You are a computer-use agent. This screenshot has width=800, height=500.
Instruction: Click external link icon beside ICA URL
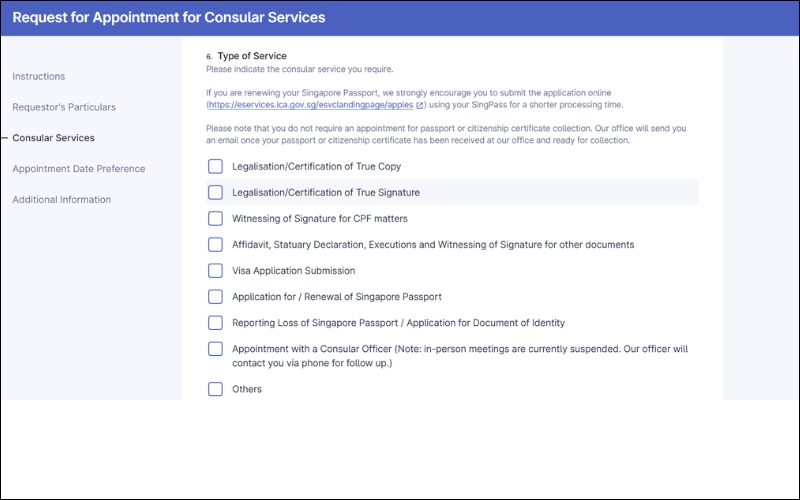click(x=420, y=104)
